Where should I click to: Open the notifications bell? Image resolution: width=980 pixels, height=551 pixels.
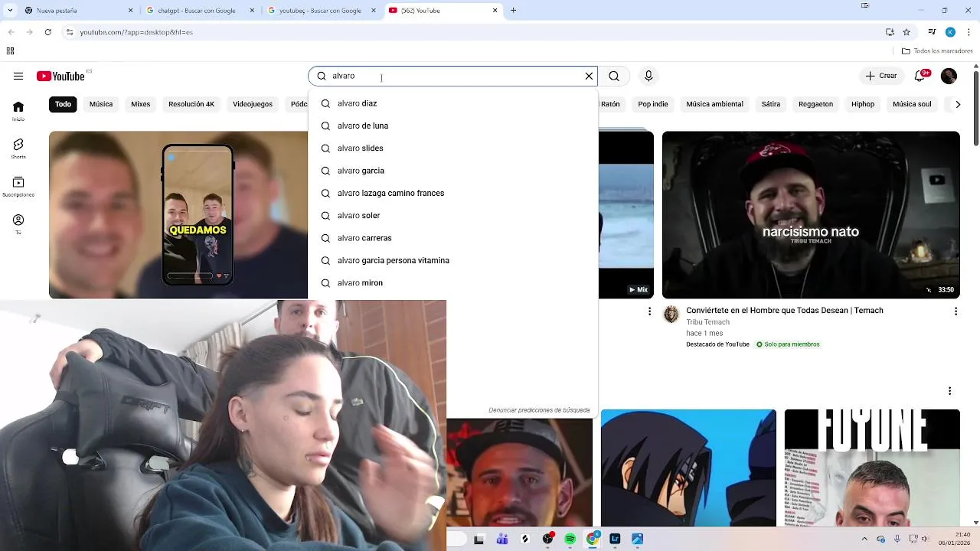[920, 76]
